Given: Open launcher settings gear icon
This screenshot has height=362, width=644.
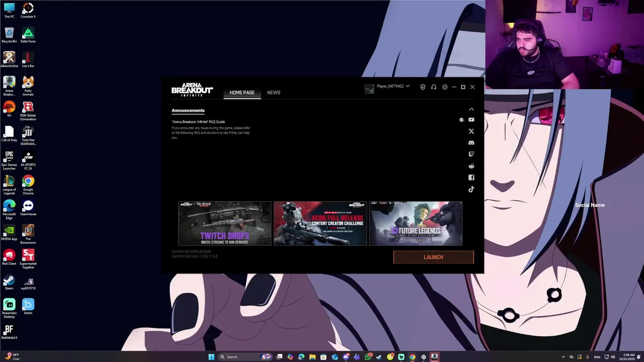Looking at the screenshot, I should click(445, 87).
